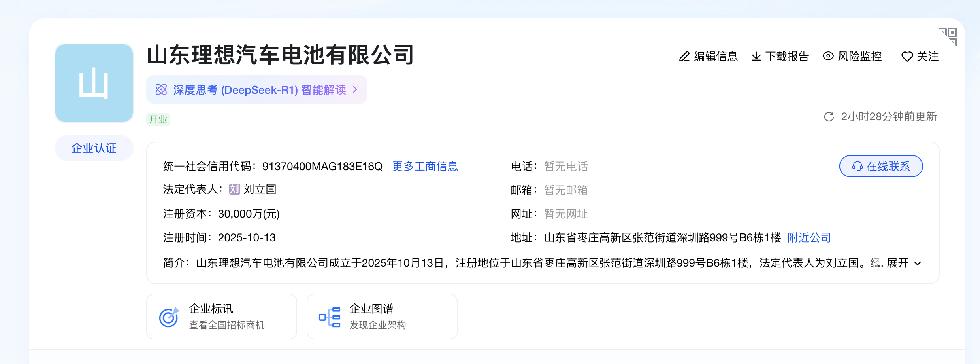Click the blue 山 company logo
Screen dimensions: 980x364
click(94, 83)
